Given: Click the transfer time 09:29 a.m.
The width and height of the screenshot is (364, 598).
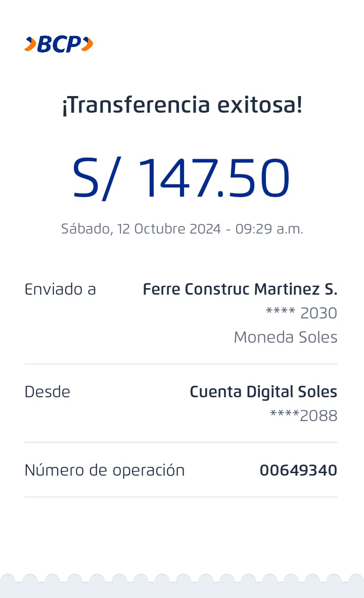Looking at the screenshot, I should [269, 229].
